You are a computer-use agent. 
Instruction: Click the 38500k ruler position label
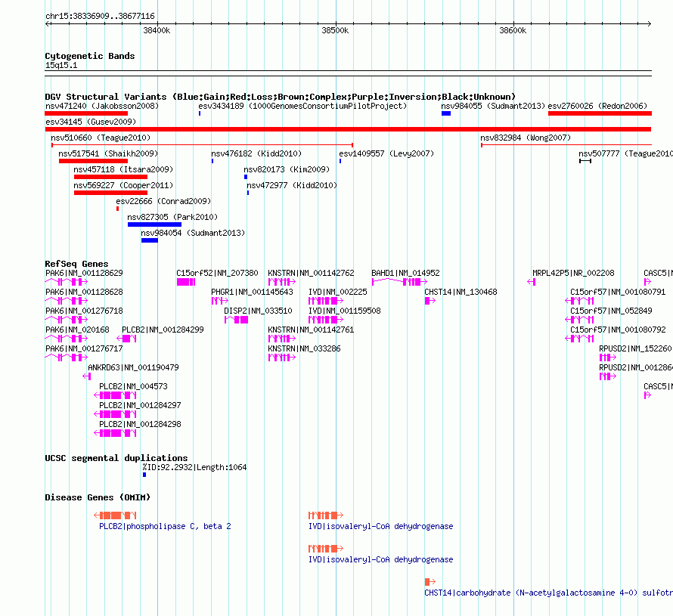[x=335, y=30]
